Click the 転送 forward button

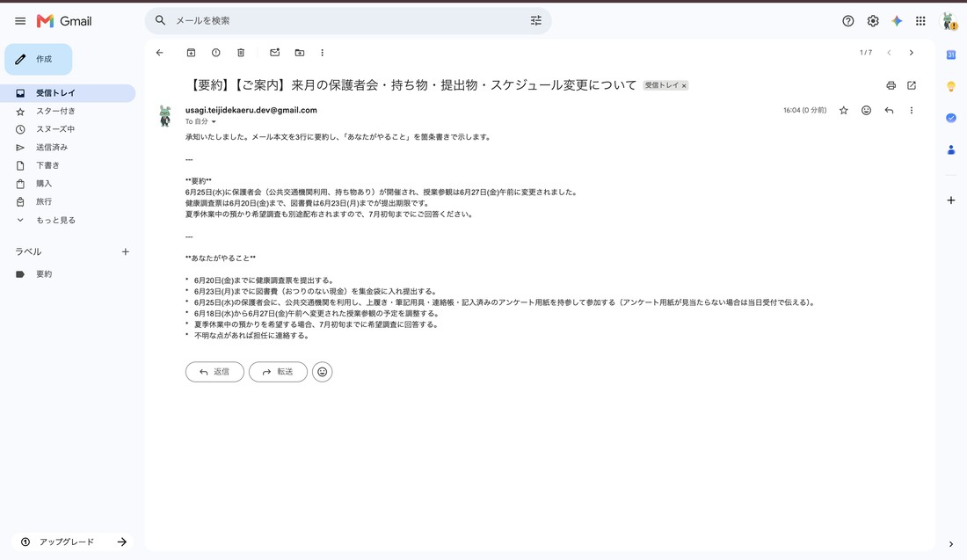[278, 372]
